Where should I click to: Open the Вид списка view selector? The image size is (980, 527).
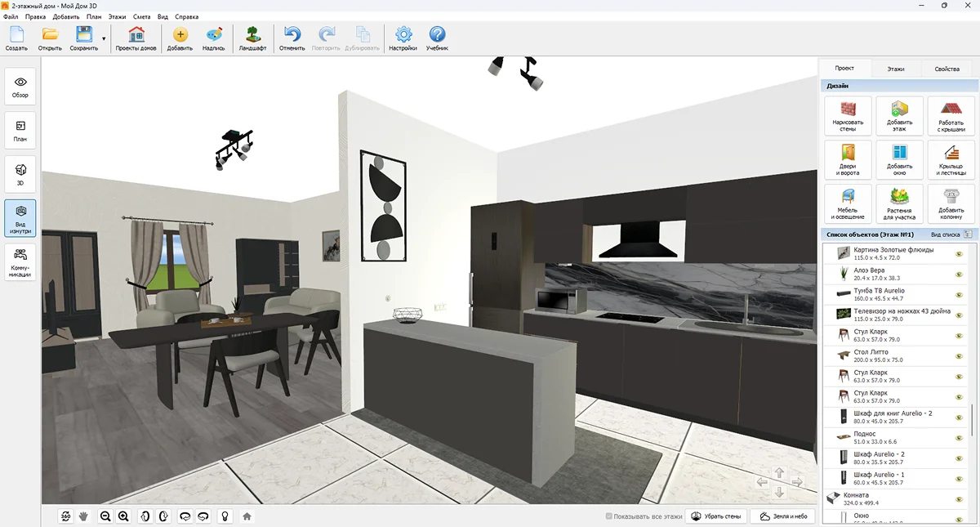[951, 234]
